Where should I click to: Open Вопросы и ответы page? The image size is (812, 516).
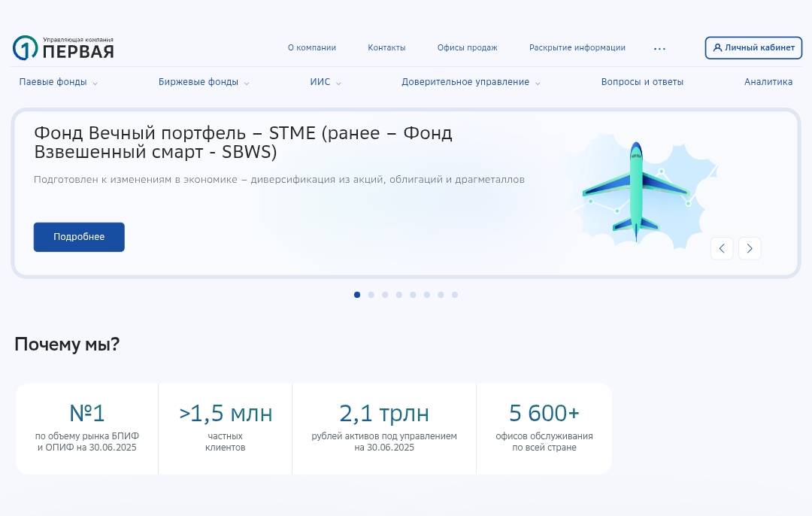[642, 83]
